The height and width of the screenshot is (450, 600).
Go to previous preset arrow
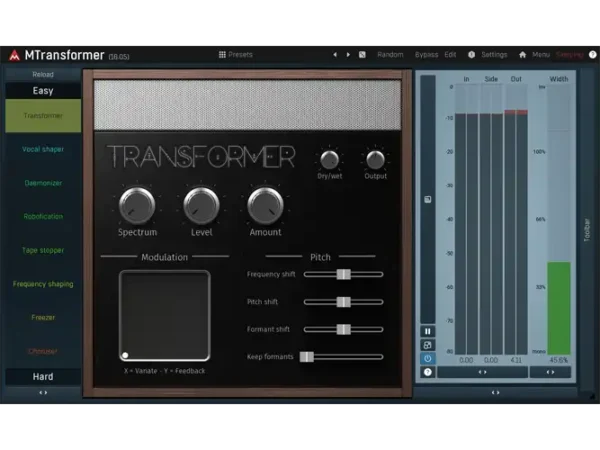coord(335,55)
